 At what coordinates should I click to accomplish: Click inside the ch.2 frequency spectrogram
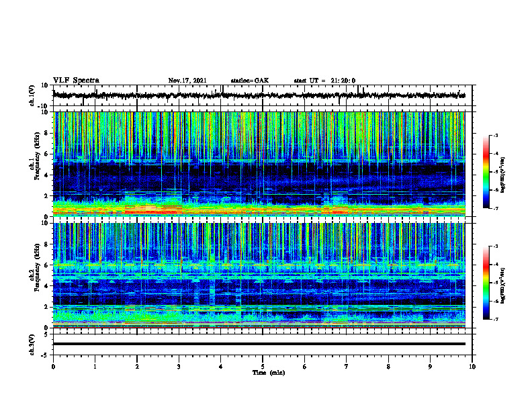click(259, 275)
